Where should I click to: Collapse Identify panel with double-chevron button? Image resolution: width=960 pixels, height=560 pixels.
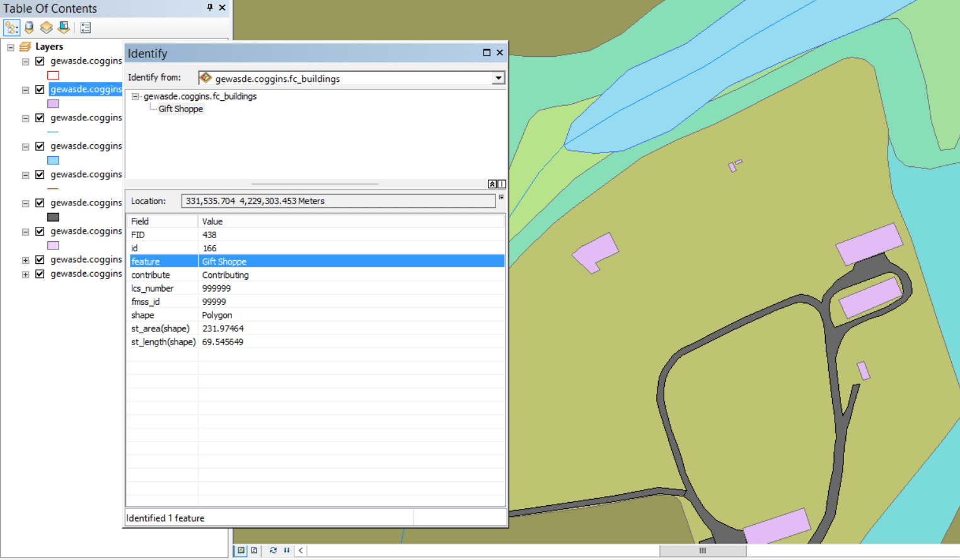(x=492, y=184)
